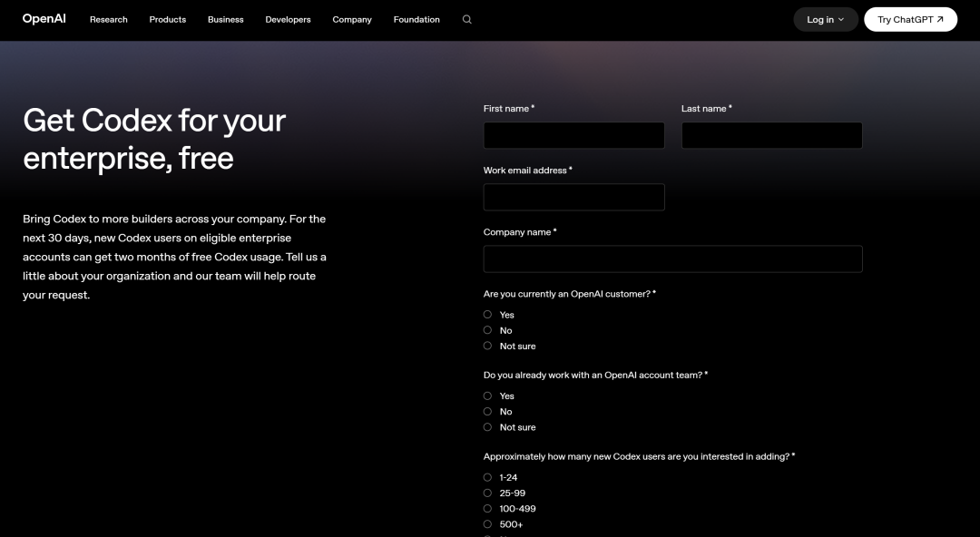Click the search magnifier icon in navbar
The image size is (980, 537).
point(467,19)
